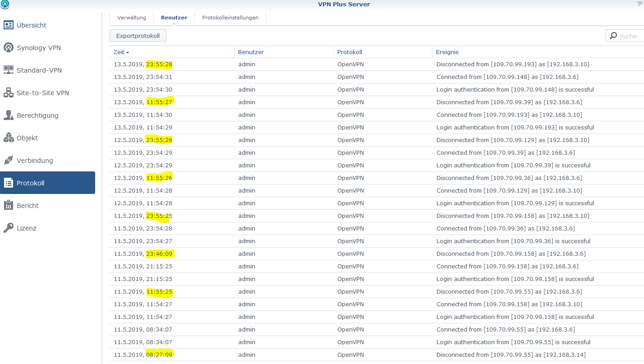Click the Lizenz key icon

pos(9,228)
